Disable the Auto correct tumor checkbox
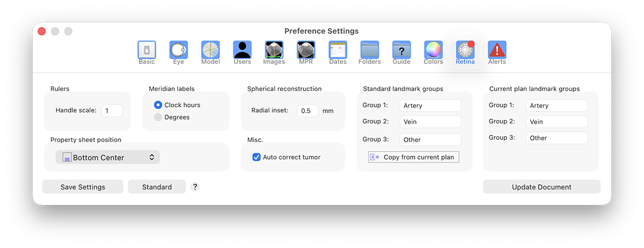The width and height of the screenshot is (644, 248). (x=257, y=157)
